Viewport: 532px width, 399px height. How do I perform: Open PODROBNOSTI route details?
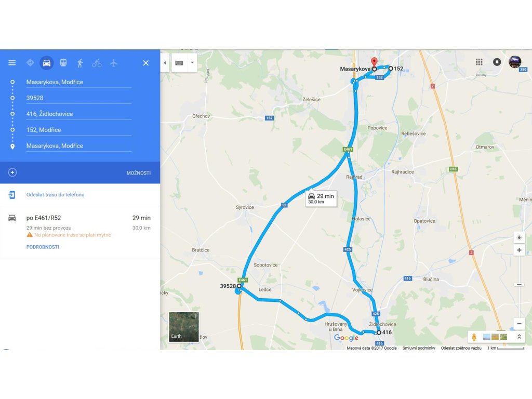coord(43,247)
